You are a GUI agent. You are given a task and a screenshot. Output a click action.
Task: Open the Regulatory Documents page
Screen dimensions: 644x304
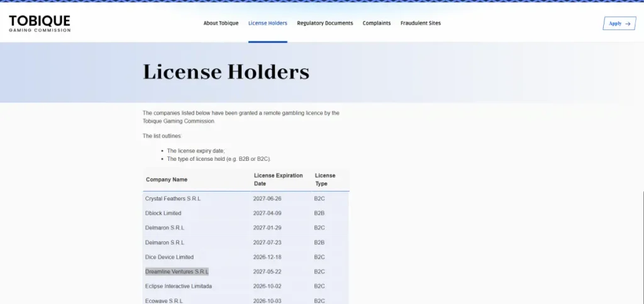[x=325, y=23]
